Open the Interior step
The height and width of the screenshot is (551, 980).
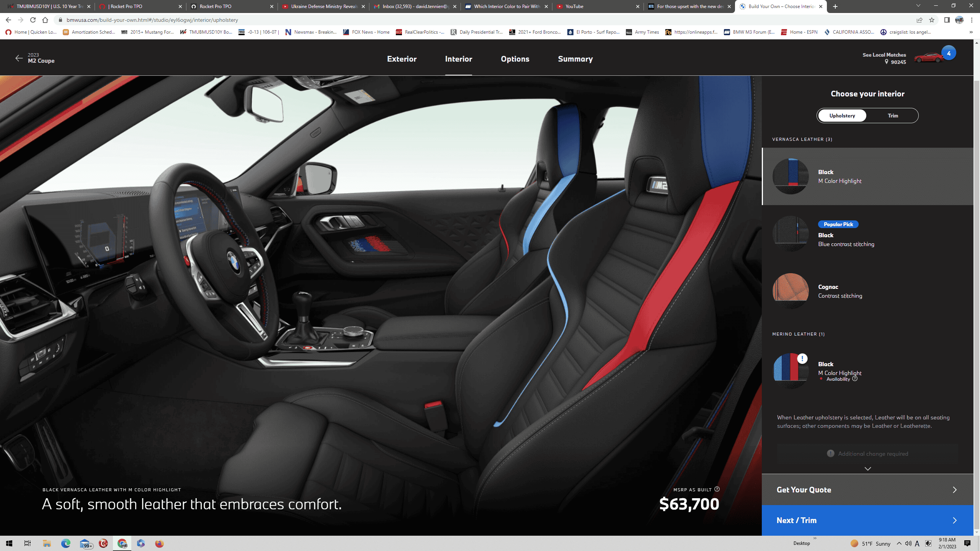[458, 59]
